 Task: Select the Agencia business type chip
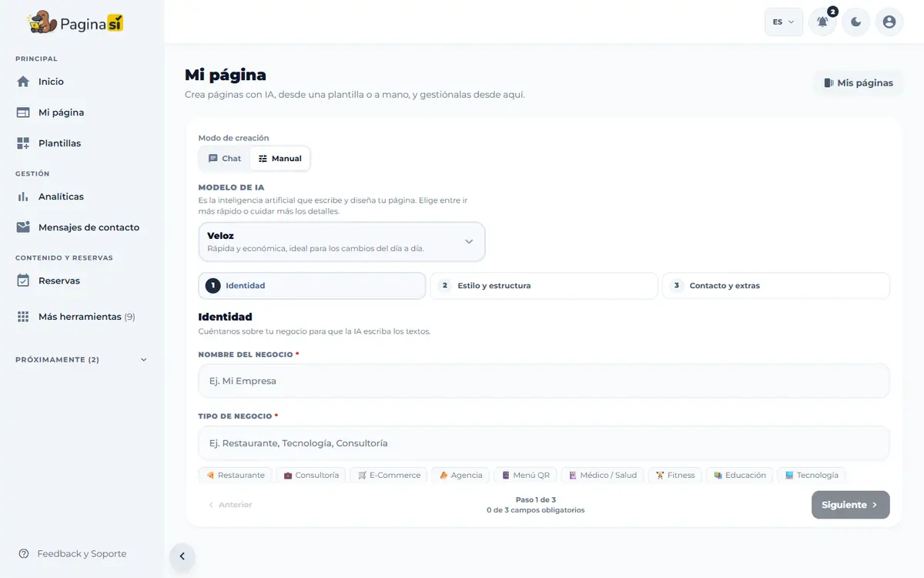pos(460,475)
